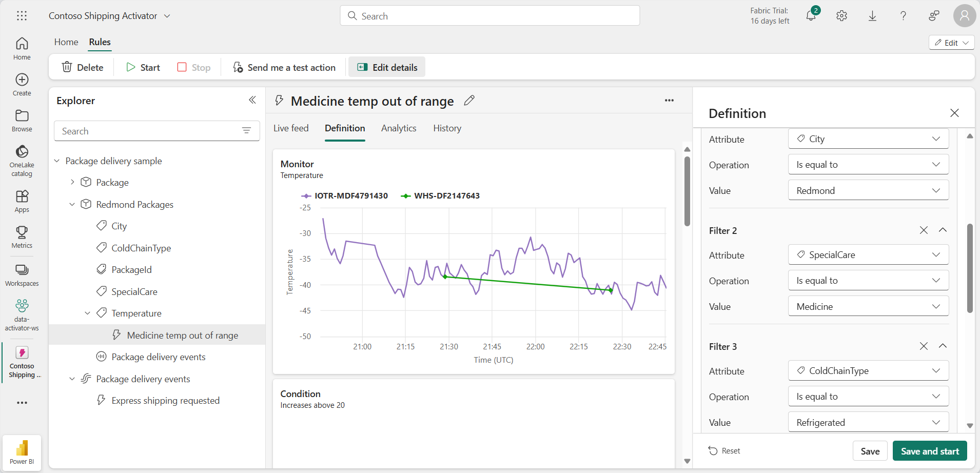The width and height of the screenshot is (980, 473).
Task: Click the feedback people icon
Action: [x=934, y=16]
